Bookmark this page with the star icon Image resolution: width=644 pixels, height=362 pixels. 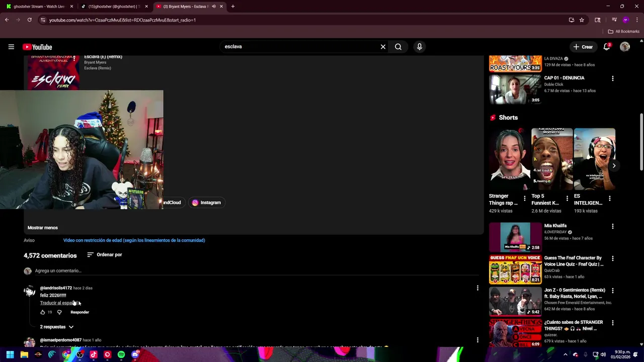(582, 20)
